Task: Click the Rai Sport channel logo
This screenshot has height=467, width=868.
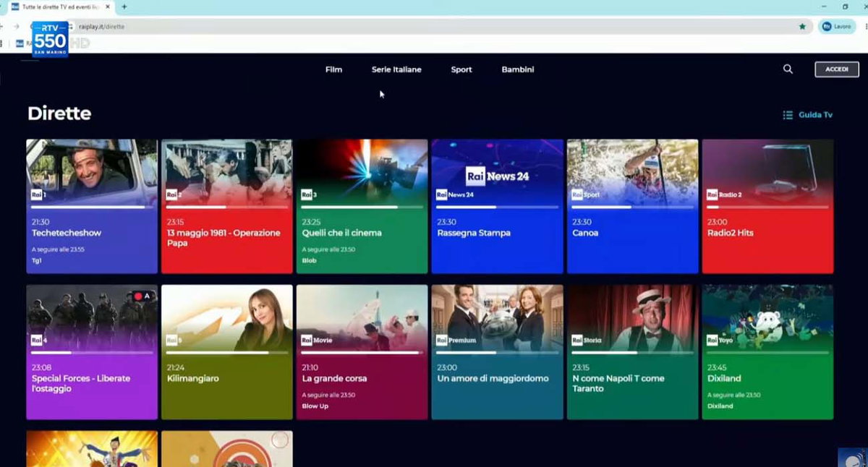Action: pos(586,194)
